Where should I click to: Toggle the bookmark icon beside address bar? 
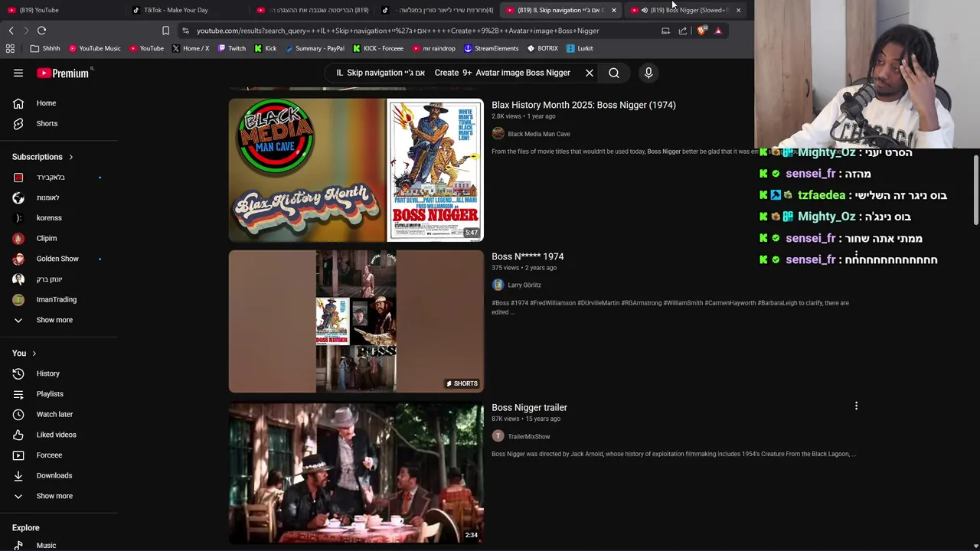pyautogui.click(x=165, y=31)
